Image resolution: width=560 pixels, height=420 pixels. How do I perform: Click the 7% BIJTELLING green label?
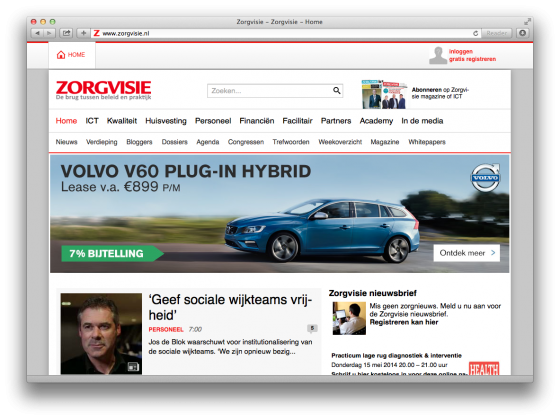(112, 254)
